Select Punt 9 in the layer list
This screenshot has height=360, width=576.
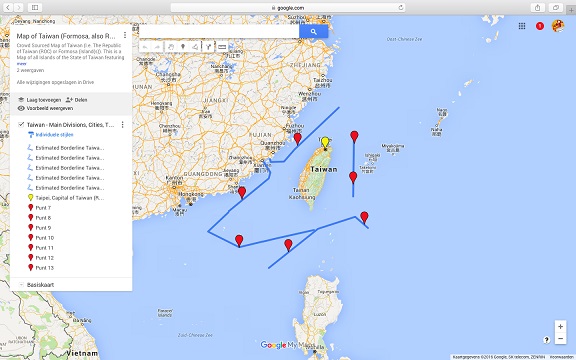coord(39,228)
